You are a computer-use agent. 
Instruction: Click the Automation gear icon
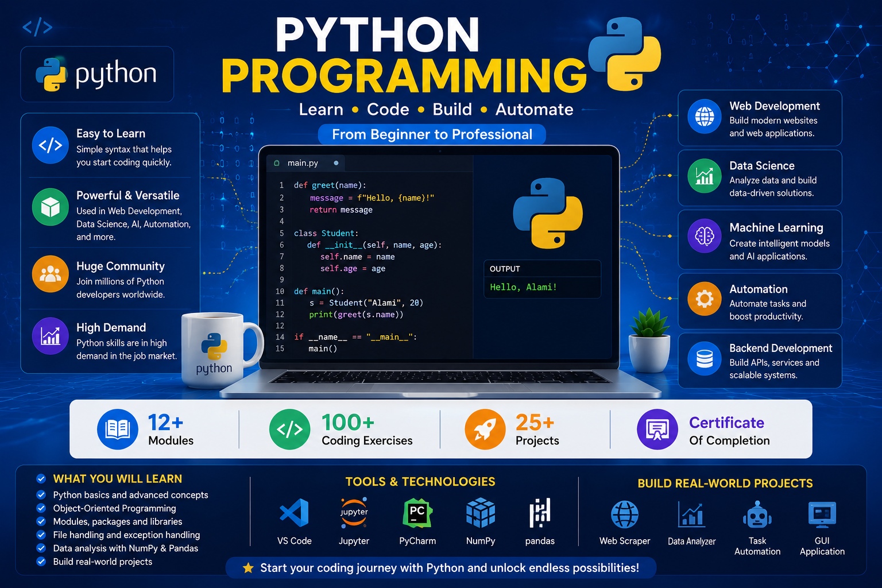(705, 299)
